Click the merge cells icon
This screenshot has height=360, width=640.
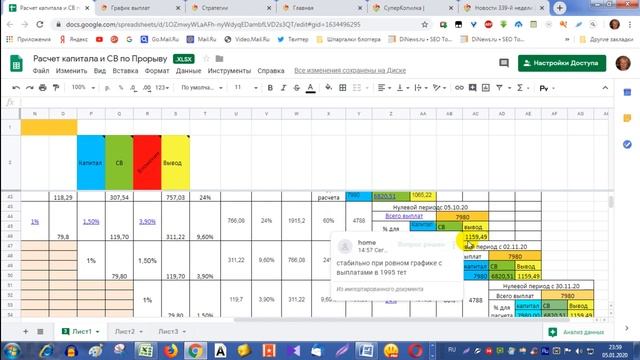click(356, 88)
